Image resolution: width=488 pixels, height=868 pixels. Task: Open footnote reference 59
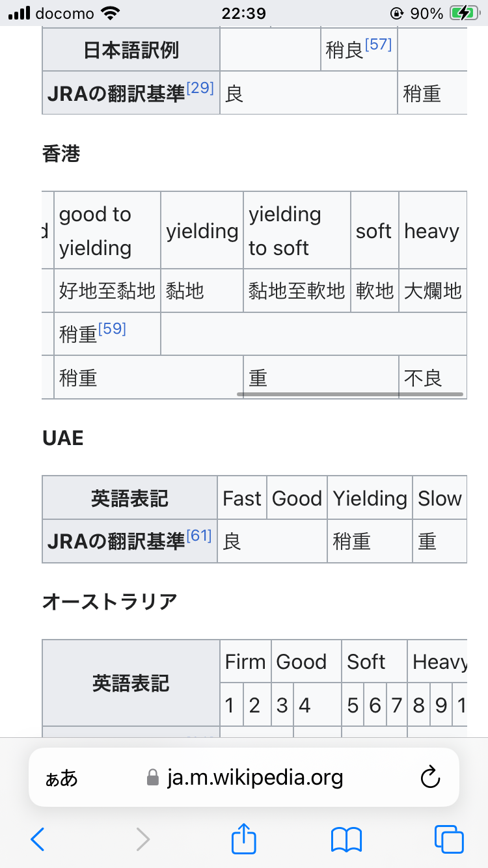tap(111, 329)
